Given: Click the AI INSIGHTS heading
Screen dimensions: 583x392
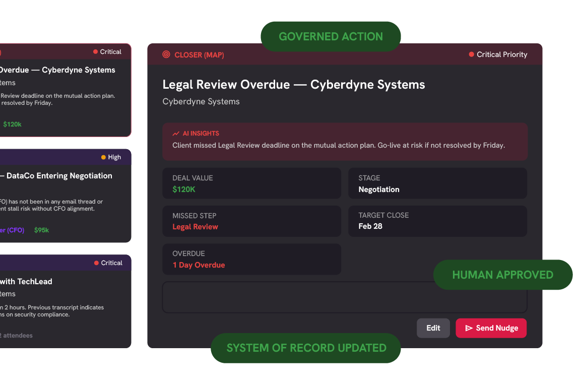Looking at the screenshot, I should click(x=201, y=134).
